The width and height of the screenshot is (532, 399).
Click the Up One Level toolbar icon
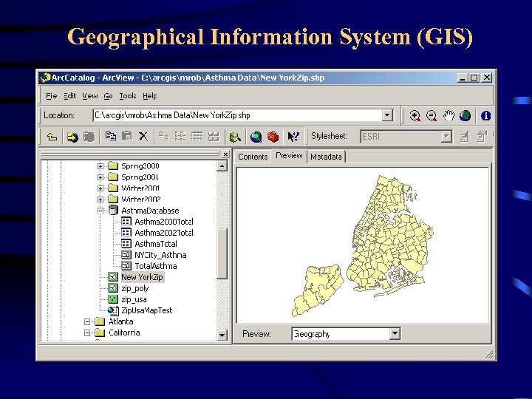[x=52, y=137]
